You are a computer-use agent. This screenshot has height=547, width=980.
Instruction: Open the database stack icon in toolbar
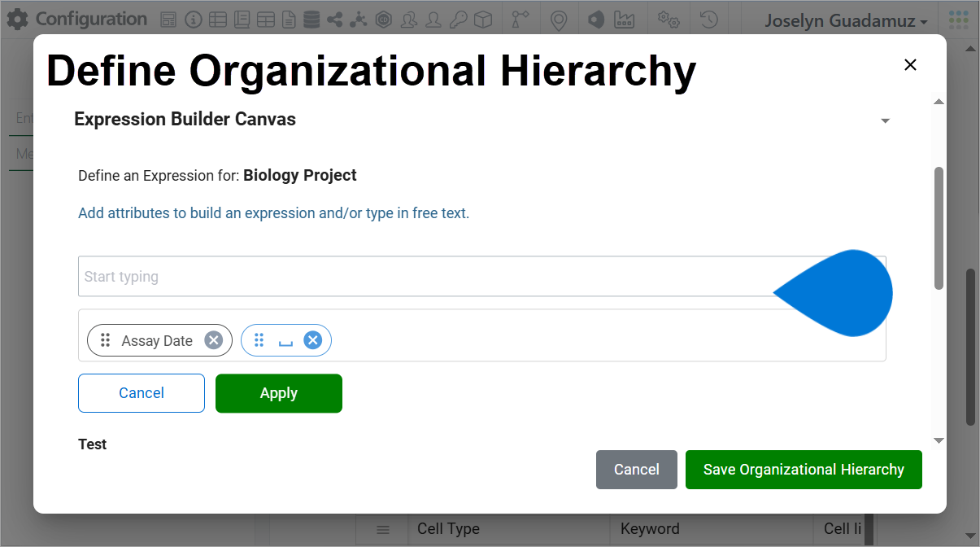coord(311,20)
